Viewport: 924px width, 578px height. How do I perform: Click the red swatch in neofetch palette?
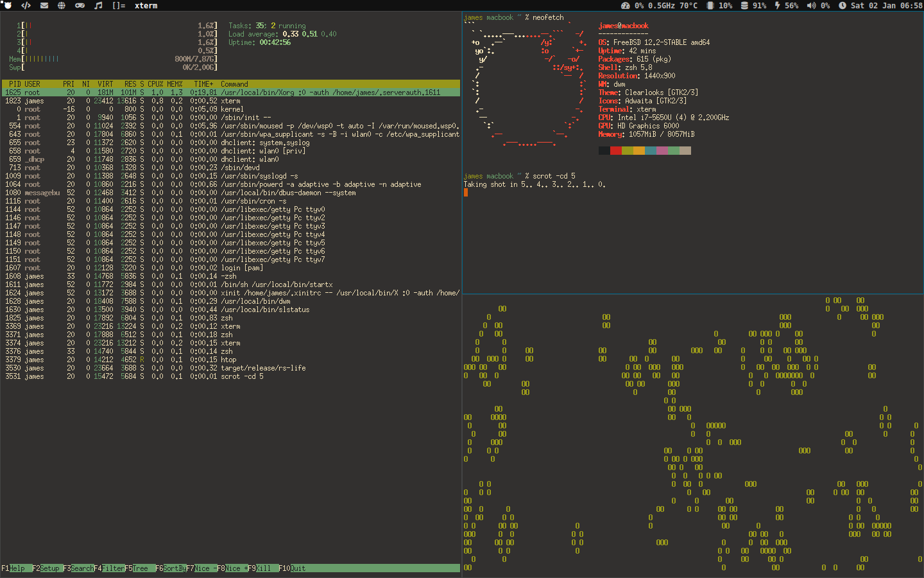point(616,151)
